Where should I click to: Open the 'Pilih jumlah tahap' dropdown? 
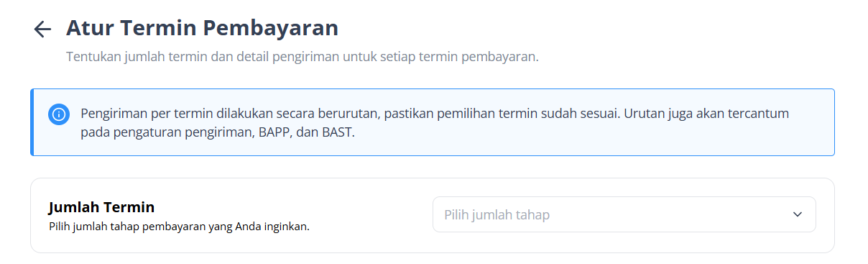click(624, 214)
